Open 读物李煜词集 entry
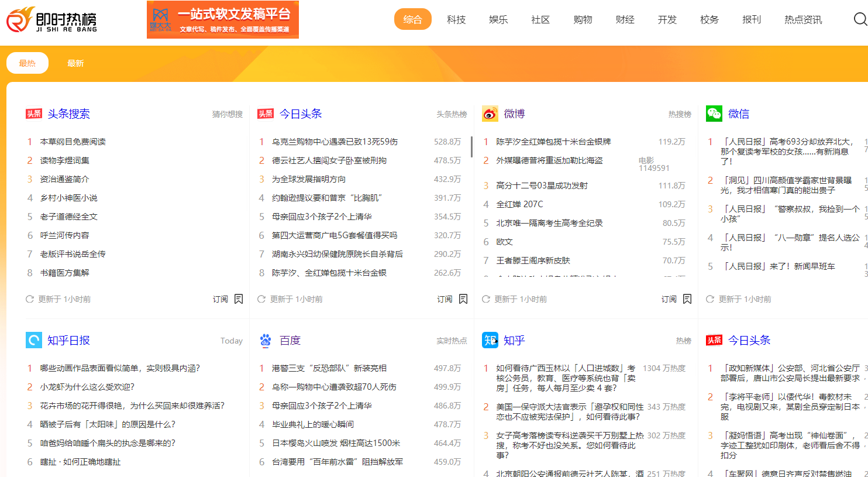The height and width of the screenshot is (477, 868). point(65,160)
